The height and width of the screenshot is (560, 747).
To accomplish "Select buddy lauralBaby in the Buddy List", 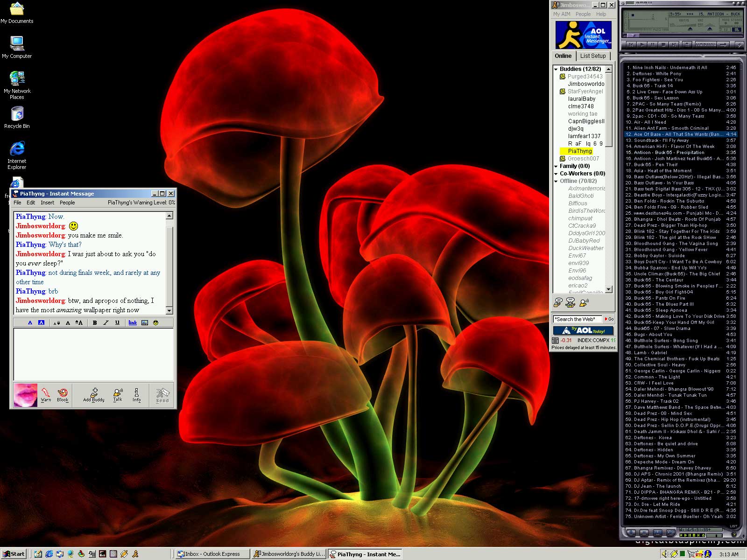I will [582, 99].
